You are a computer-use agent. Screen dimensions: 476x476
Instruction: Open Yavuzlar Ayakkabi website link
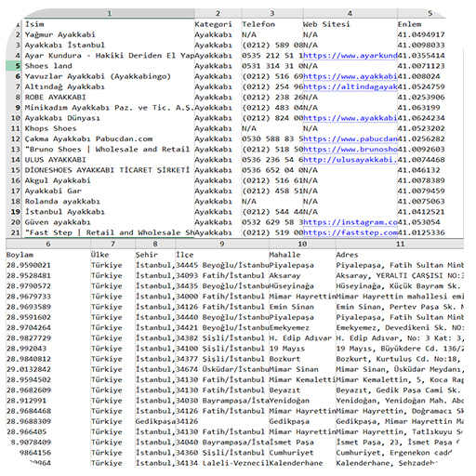(350, 76)
